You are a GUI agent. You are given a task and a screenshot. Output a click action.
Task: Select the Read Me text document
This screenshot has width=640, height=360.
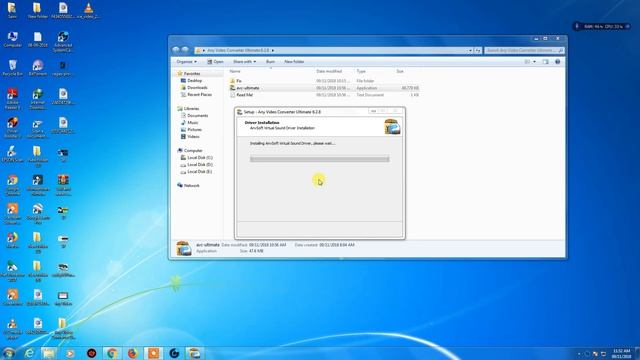click(x=244, y=95)
